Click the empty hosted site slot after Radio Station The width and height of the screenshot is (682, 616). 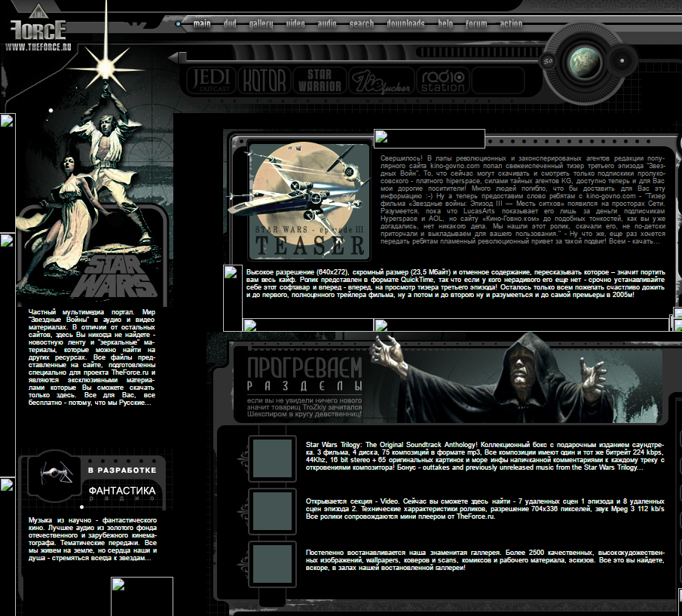tap(498, 81)
